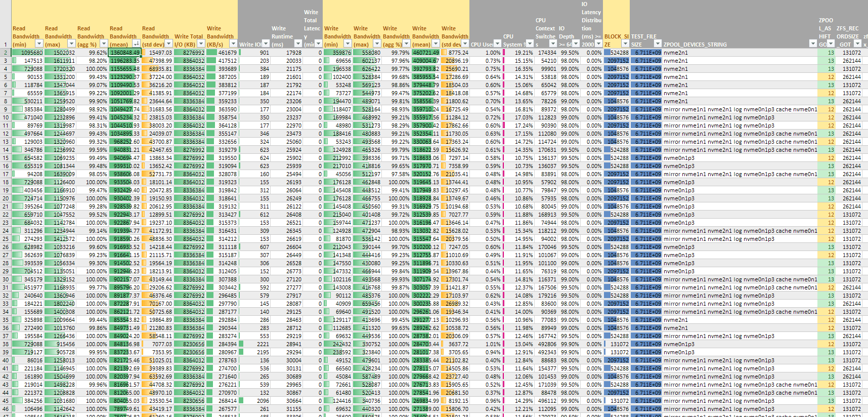Select cell containing 8775.24
The width and height of the screenshot is (868, 417).
[455, 53]
